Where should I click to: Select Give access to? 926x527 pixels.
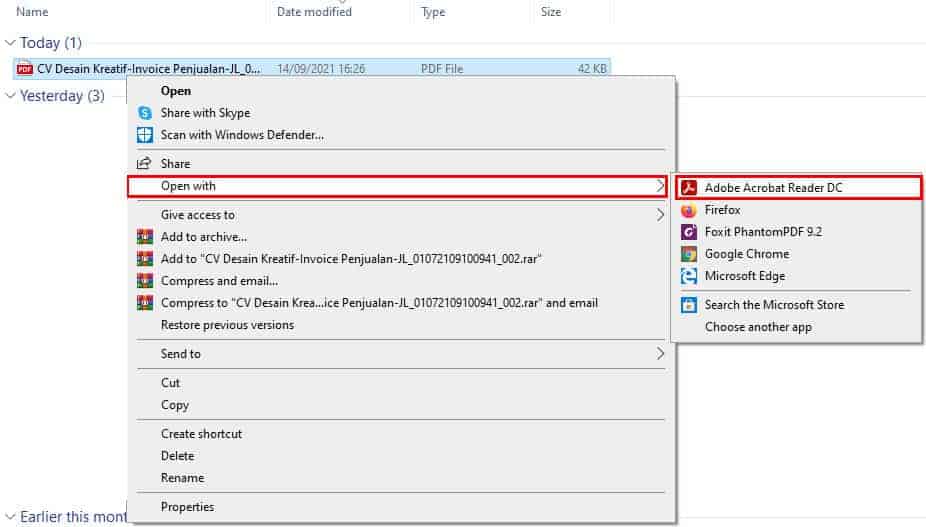(198, 215)
